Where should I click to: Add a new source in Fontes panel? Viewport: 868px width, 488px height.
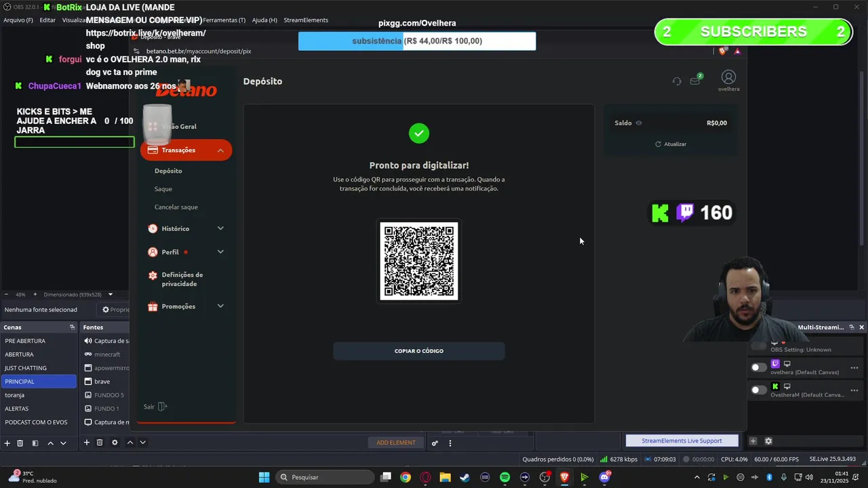coord(87,443)
